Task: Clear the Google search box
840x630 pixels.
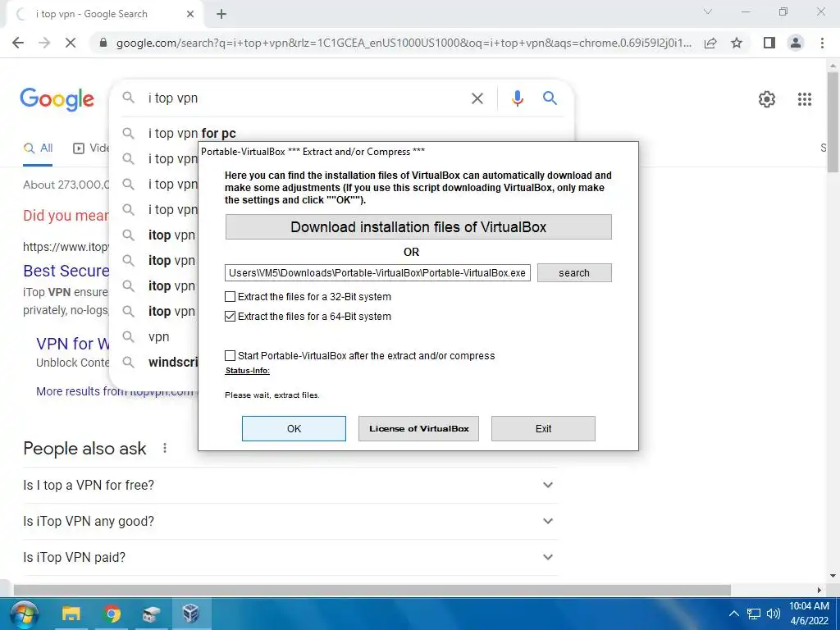Action: (477, 98)
